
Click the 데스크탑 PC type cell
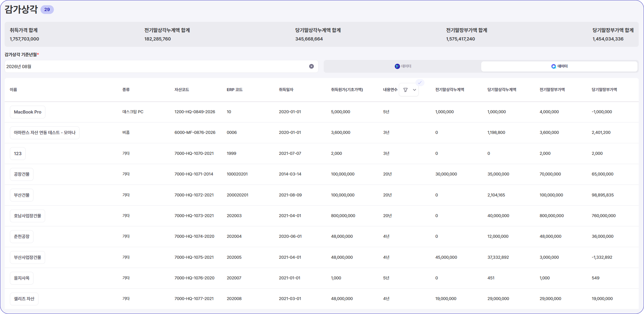click(133, 112)
